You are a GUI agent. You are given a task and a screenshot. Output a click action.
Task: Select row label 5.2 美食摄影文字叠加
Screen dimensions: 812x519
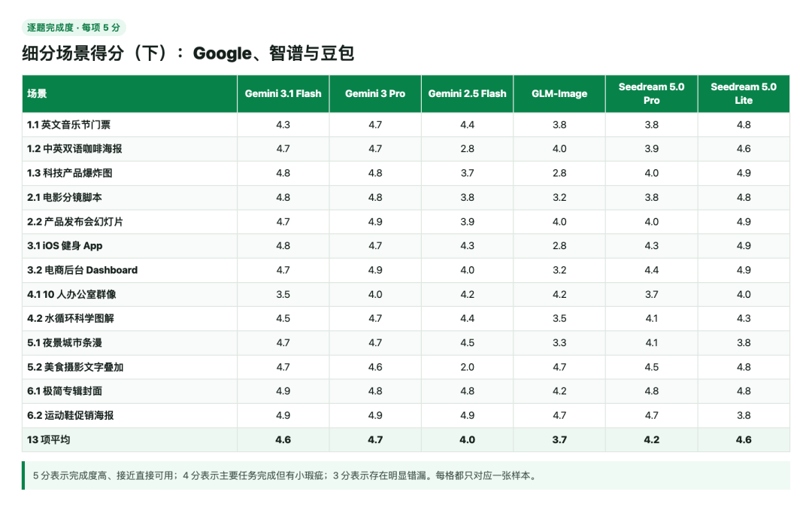point(75,367)
